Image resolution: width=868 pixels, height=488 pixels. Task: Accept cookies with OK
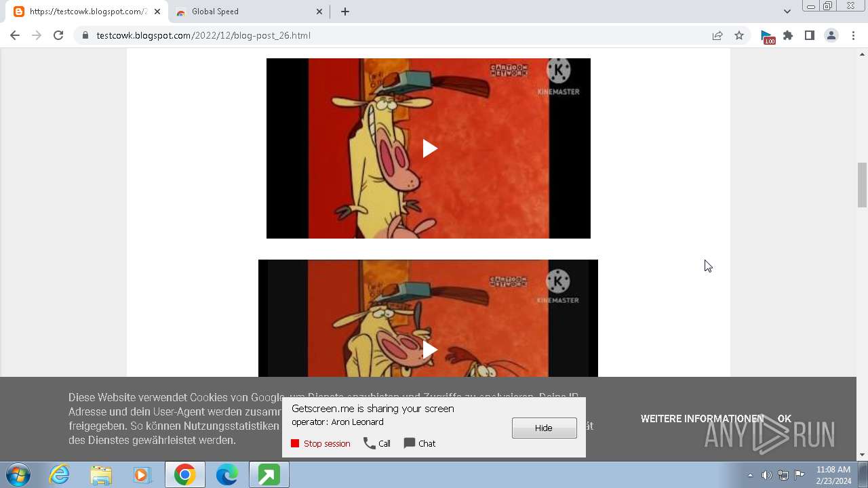coord(785,419)
